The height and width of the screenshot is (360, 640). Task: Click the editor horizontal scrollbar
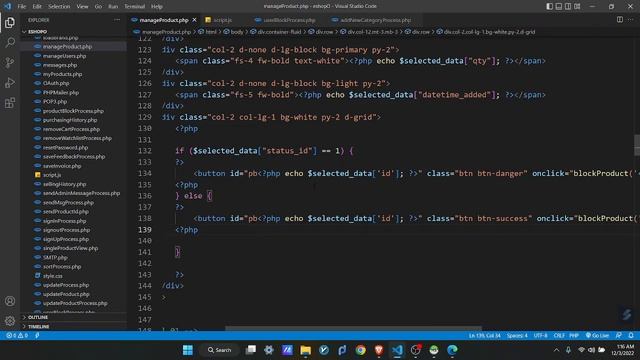click(353, 328)
